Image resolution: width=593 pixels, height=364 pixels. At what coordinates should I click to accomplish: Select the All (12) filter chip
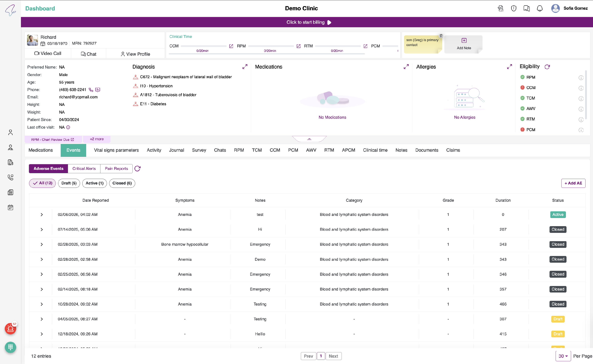tap(42, 183)
